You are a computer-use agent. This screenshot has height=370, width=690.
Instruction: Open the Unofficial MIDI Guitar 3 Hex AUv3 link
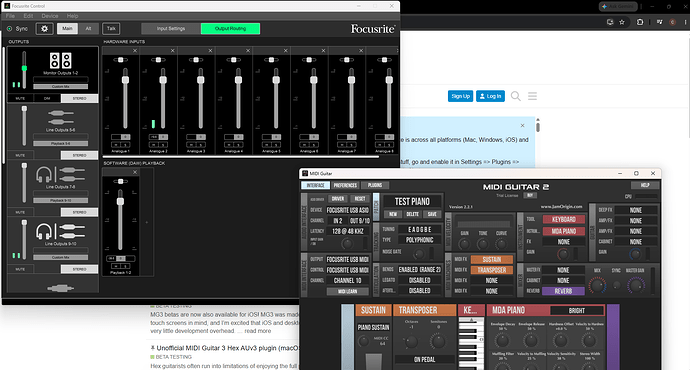click(228, 348)
